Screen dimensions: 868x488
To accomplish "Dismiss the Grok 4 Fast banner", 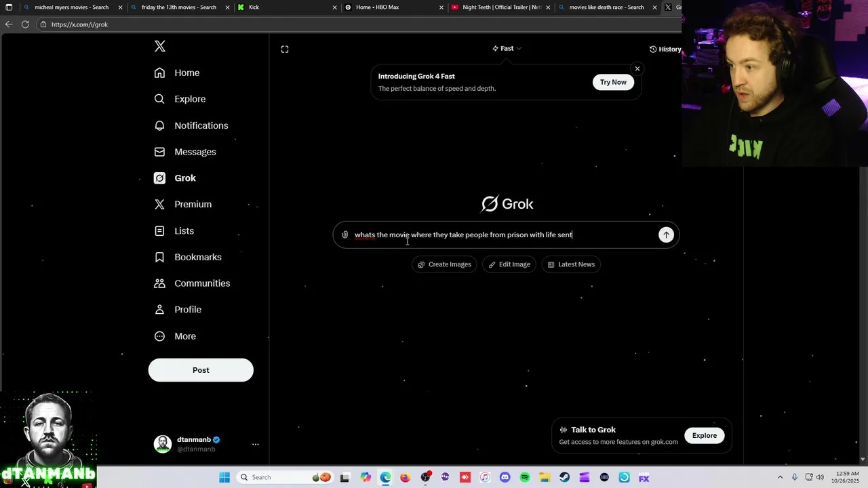I will [637, 68].
